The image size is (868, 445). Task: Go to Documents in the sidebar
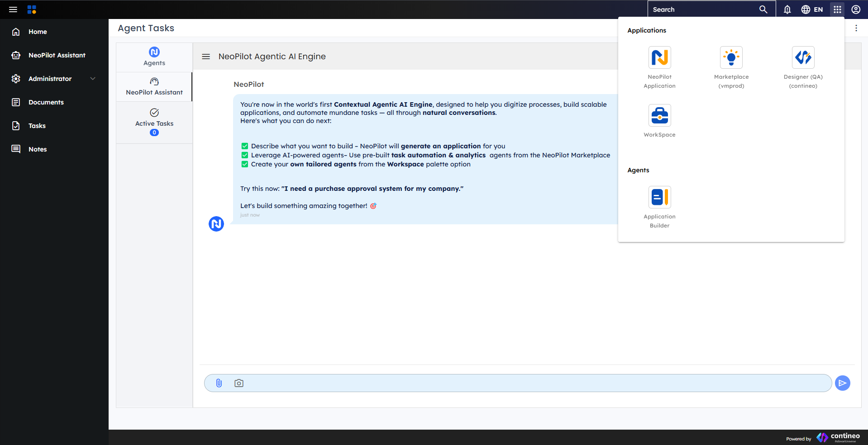(x=46, y=102)
